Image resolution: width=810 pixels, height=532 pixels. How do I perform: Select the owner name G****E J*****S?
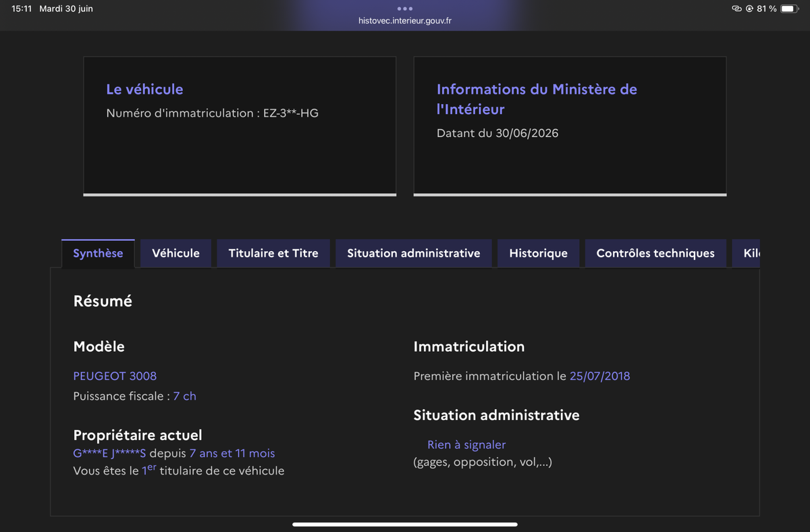click(x=109, y=453)
